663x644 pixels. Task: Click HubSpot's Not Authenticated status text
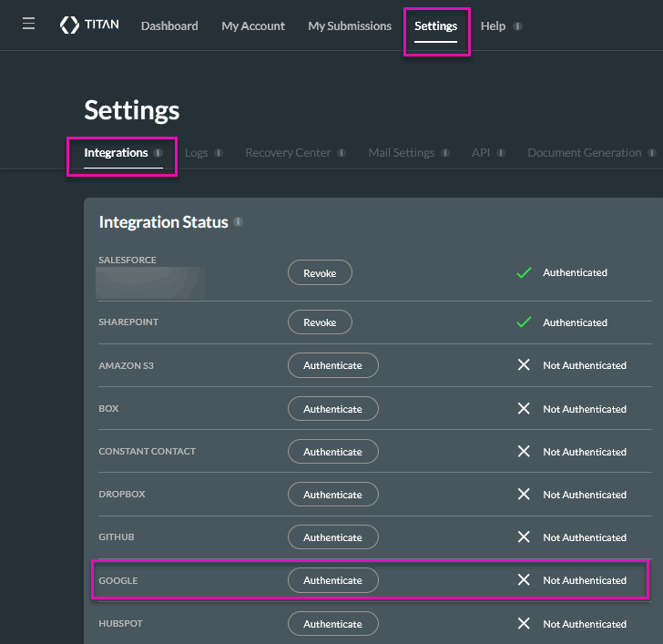(585, 624)
